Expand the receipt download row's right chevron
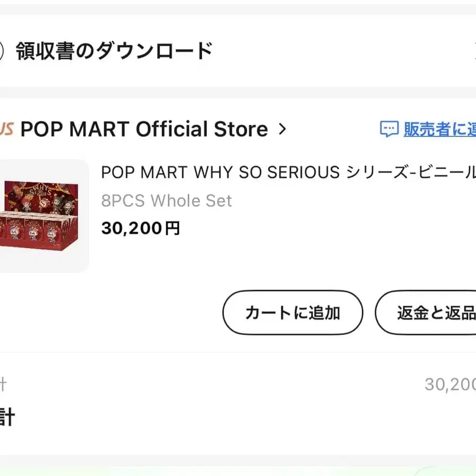The image size is (476, 476). pyautogui.click(x=473, y=51)
